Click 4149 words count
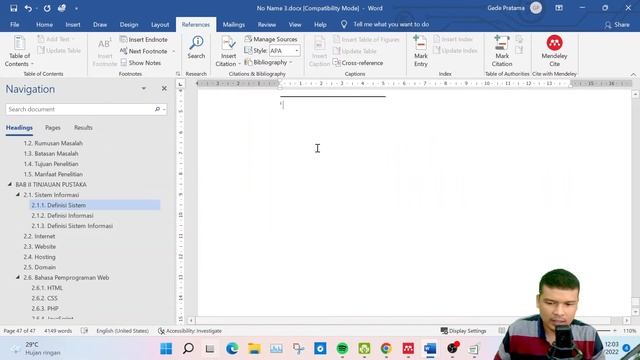640x360 pixels. (x=58, y=331)
